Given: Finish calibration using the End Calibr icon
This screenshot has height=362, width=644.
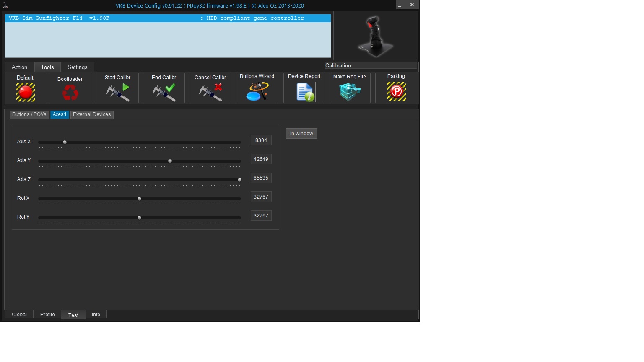Looking at the screenshot, I should click(164, 93).
